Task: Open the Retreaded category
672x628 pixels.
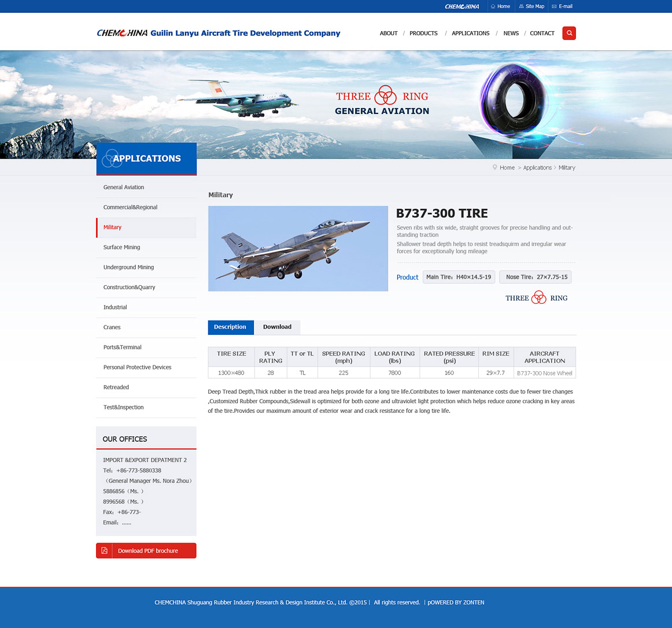Action: coord(146,387)
